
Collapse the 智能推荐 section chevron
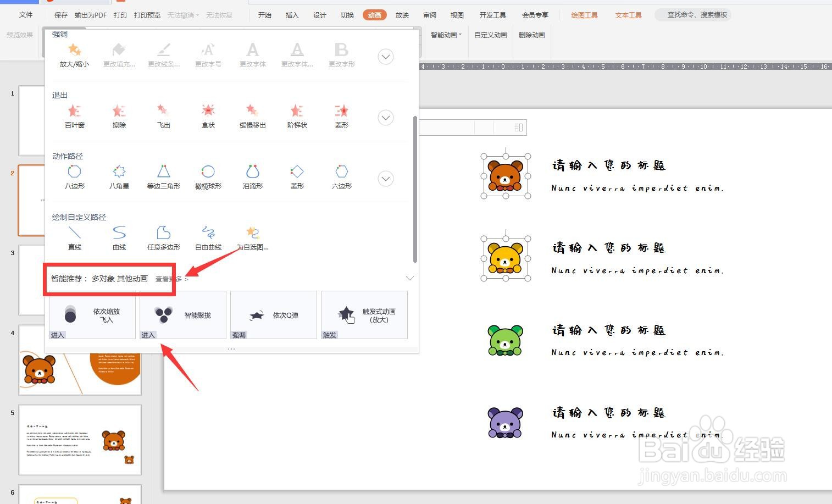coord(410,278)
